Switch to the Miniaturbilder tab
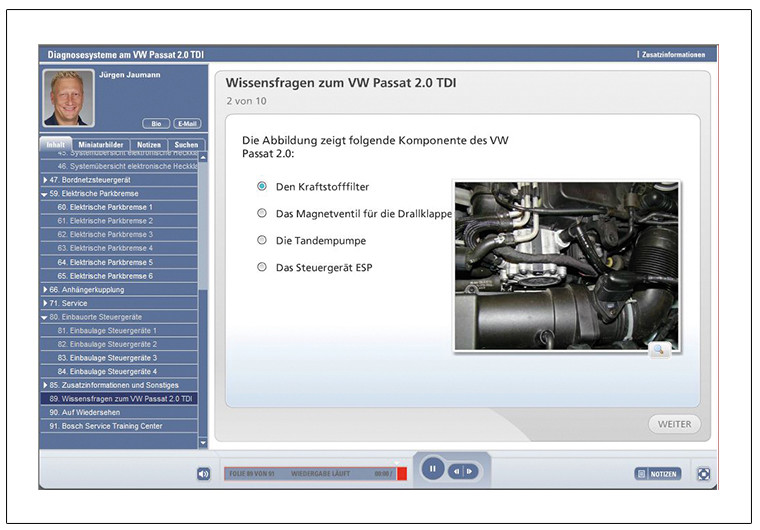 tap(101, 145)
